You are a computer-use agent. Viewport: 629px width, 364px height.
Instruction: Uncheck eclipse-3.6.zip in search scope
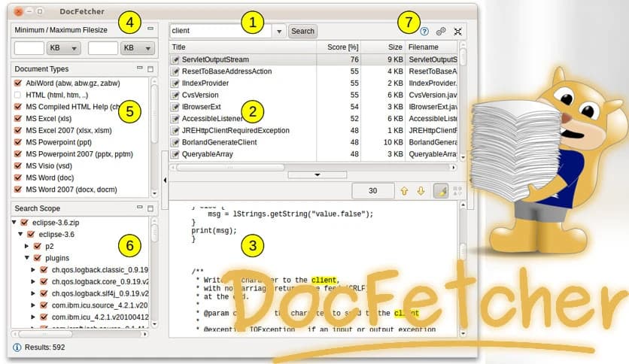(25, 223)
